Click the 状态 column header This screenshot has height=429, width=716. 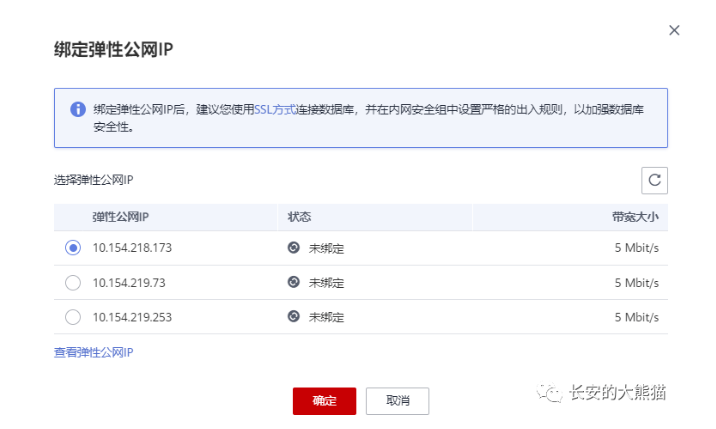tap(299, 217)
